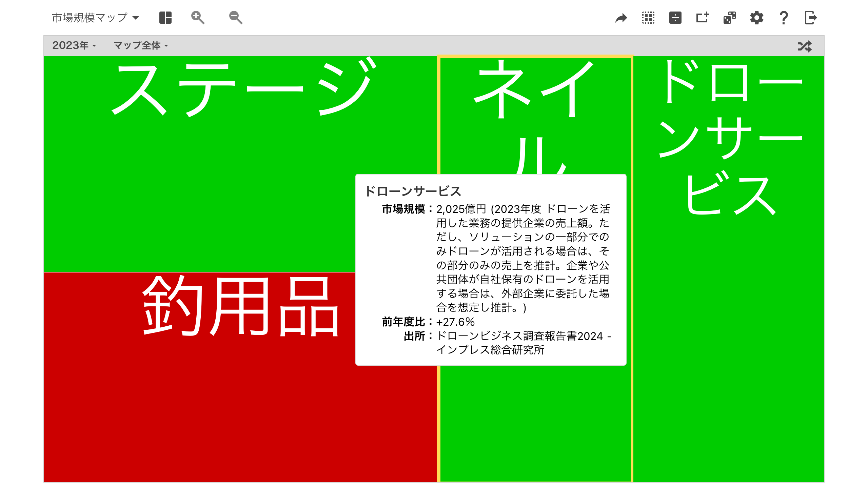
Task: Select the ステージ market tile
Action: pos(240,164)
